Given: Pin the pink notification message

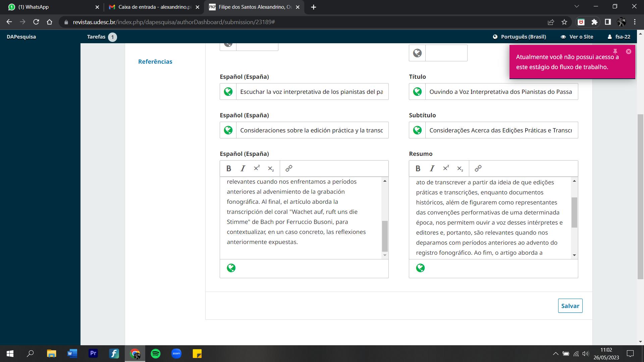Looking at the screenshot, I should (615, 52).
